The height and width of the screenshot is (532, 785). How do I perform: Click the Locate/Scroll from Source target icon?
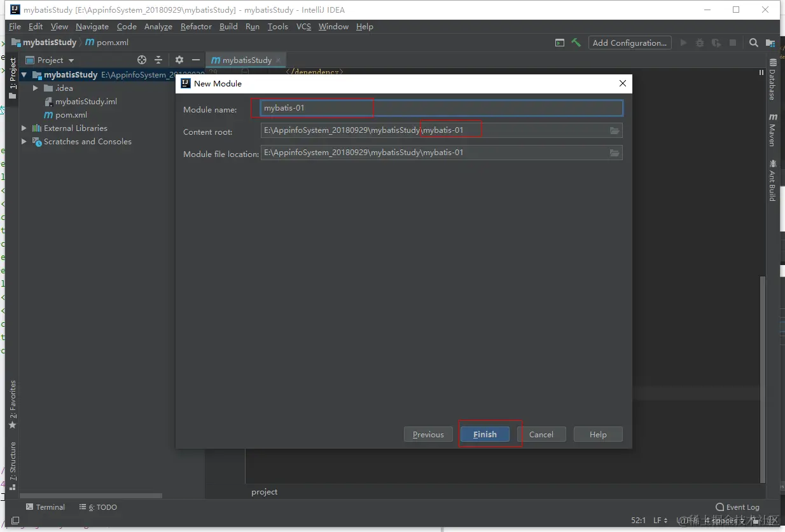tap(142, 60)
